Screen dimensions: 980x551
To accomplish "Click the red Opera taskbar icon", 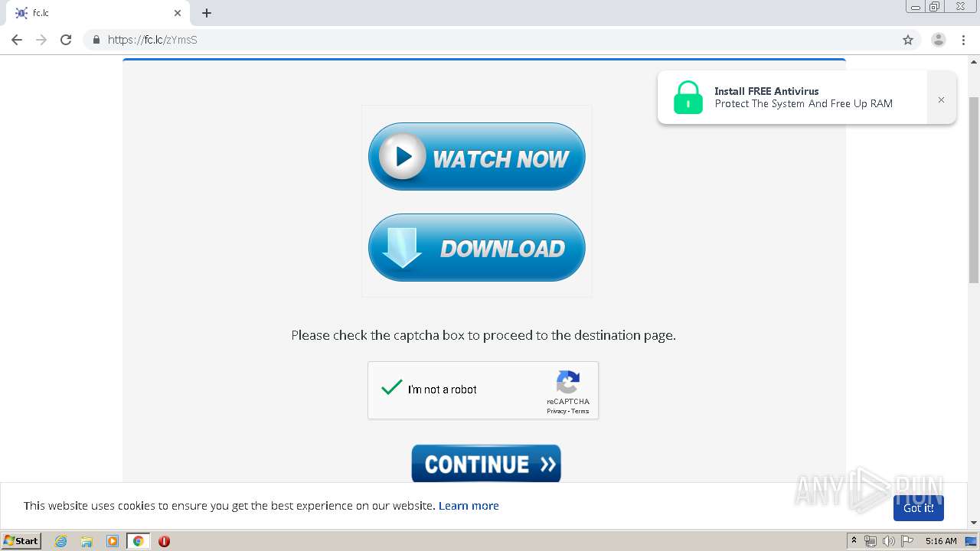I will tap(164, 541).
